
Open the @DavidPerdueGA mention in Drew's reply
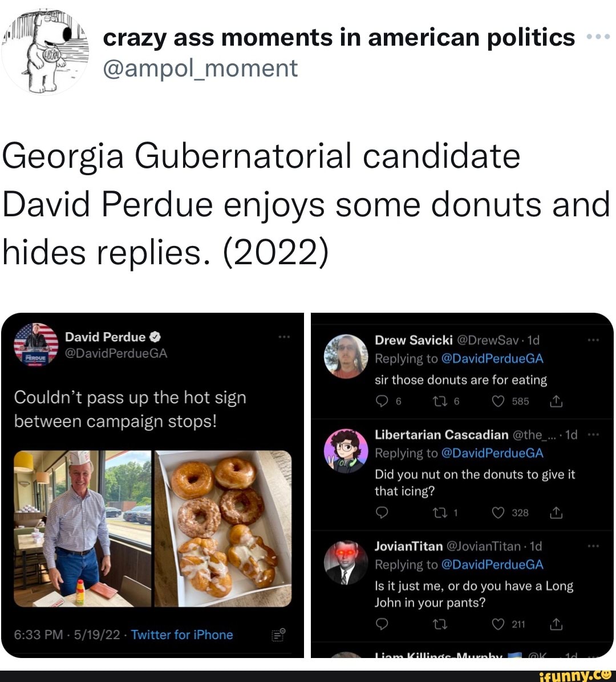tap(492, 359)
